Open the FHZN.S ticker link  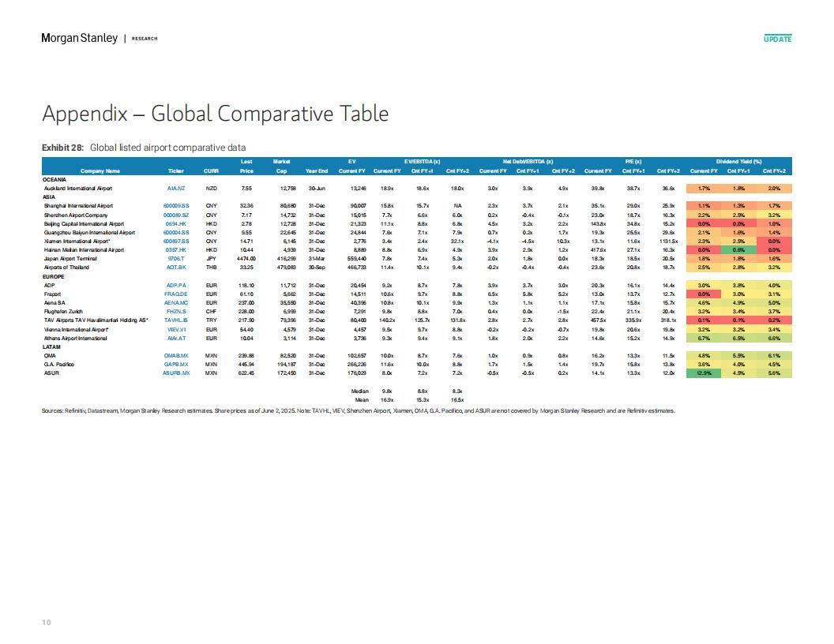176,312
